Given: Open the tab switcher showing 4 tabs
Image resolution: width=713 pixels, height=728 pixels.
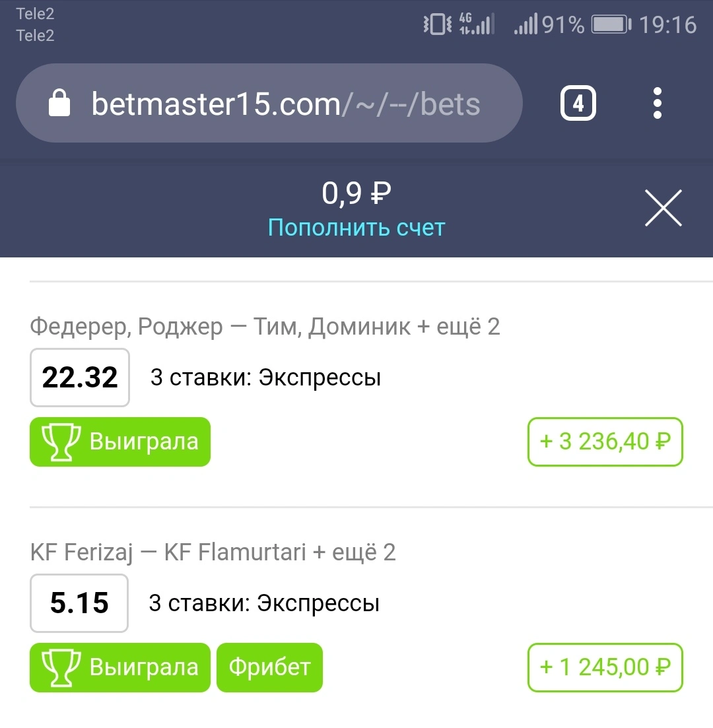Looking at the screenshot, I should coord(578,103).
